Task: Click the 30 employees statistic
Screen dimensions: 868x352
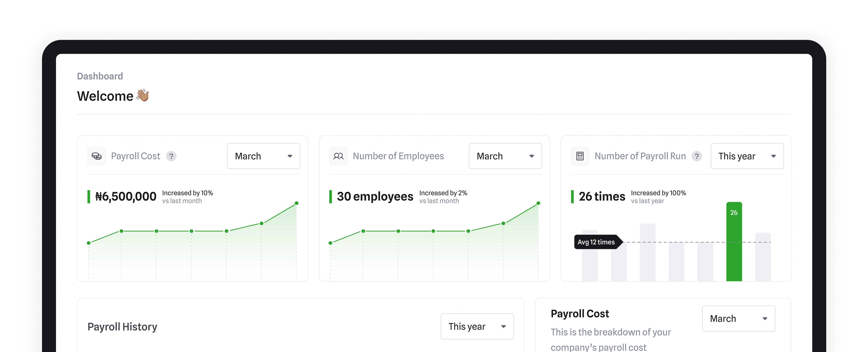Action: (x=375, y=196)
